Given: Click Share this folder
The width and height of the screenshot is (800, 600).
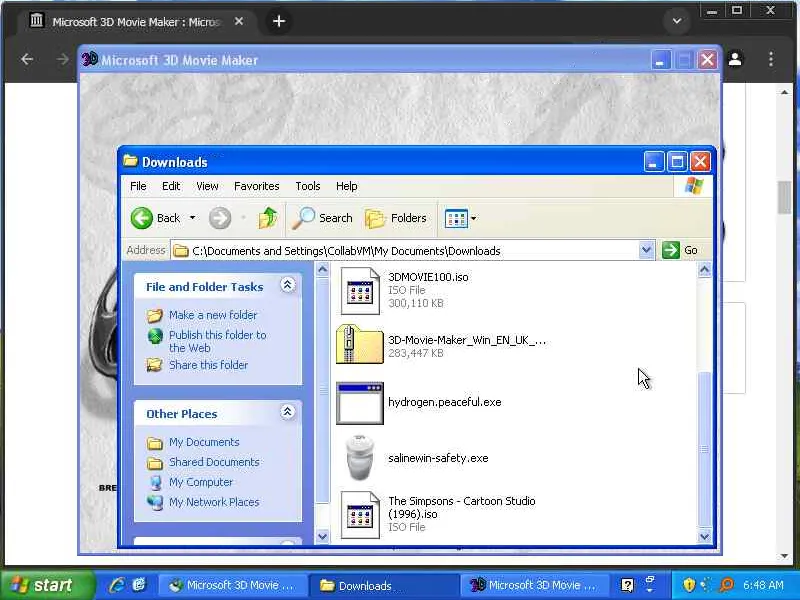Looking at the screenshot, I should [208, 365].
